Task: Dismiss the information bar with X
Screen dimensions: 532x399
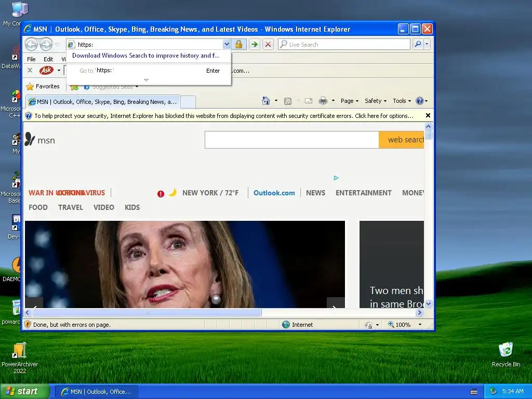Action: (428, 115)
